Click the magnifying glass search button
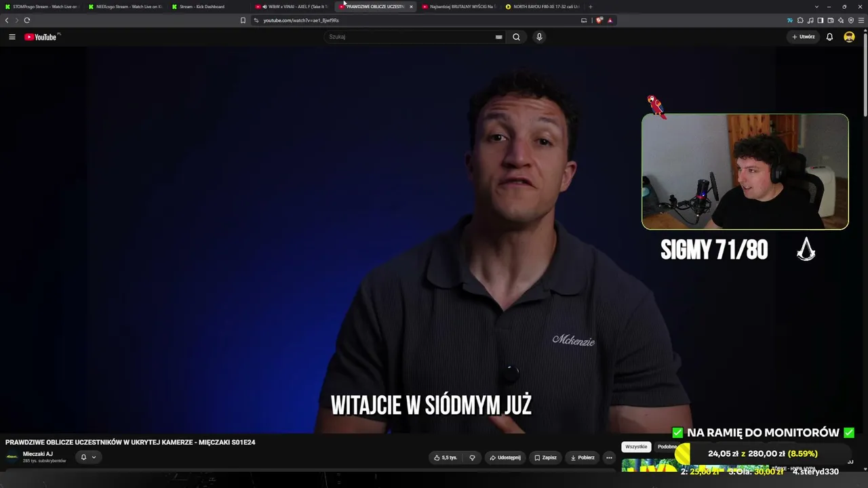 click(516, 37)
